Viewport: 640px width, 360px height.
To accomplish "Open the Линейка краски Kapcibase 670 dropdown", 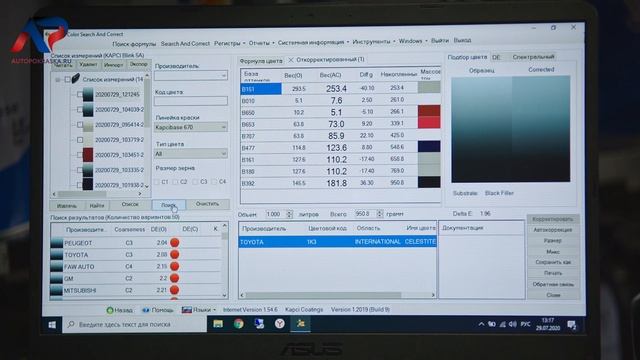I will 191,127.
